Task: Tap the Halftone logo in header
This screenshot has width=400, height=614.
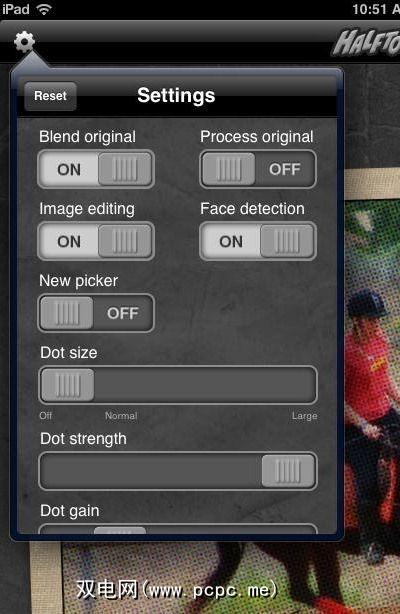Action: click(x=367, y=42)
